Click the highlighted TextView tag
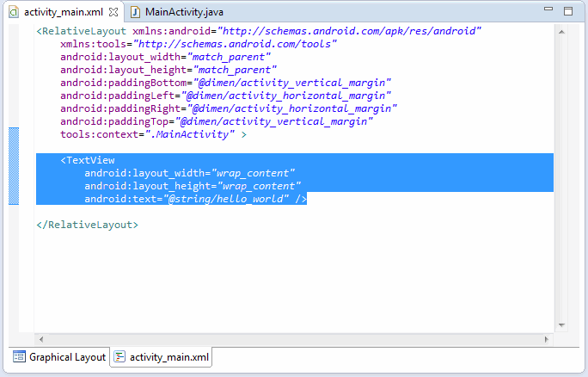The image size is (588, 377). 88,160
